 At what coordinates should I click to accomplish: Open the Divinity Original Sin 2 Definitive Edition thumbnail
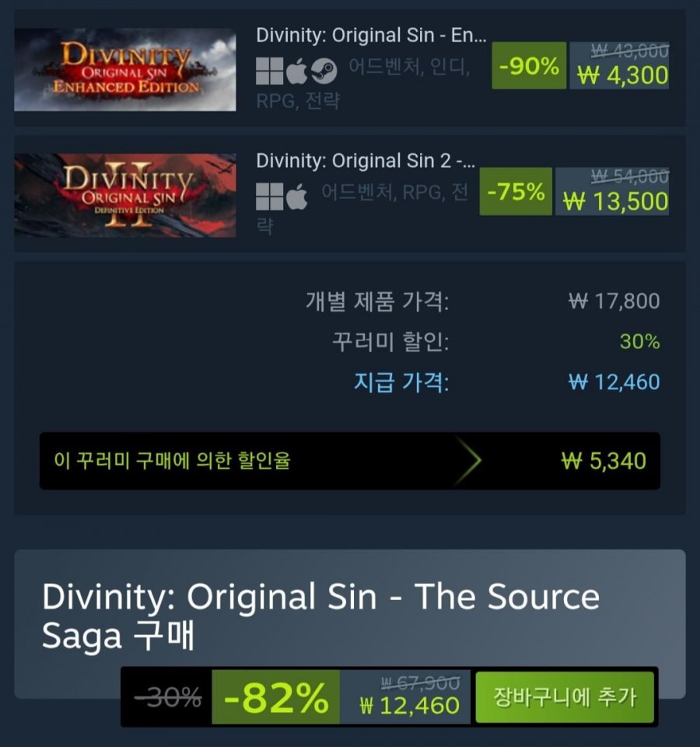click(x=125, y=195)
